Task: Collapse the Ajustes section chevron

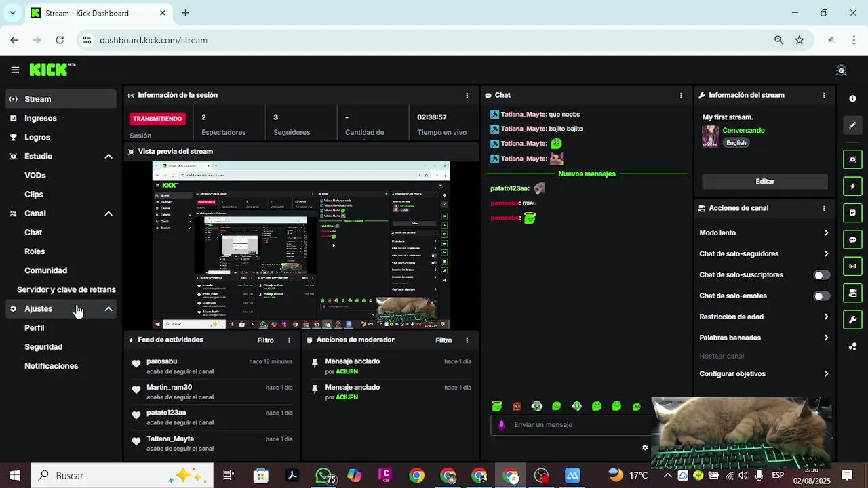Action: pyautogui.click(x=108, y=309)
